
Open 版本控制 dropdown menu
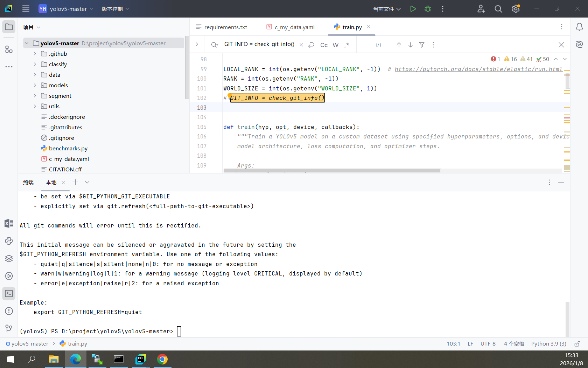tap(115, 9)
